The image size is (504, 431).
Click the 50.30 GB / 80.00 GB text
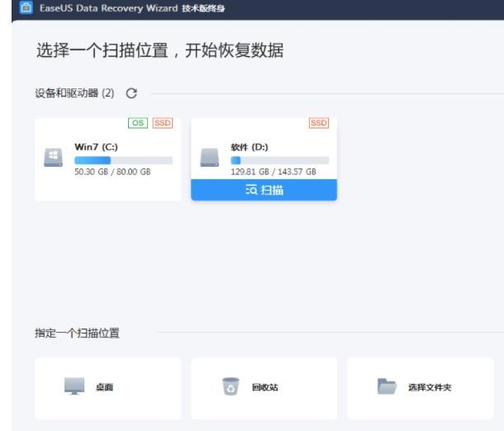click(112, 172)
